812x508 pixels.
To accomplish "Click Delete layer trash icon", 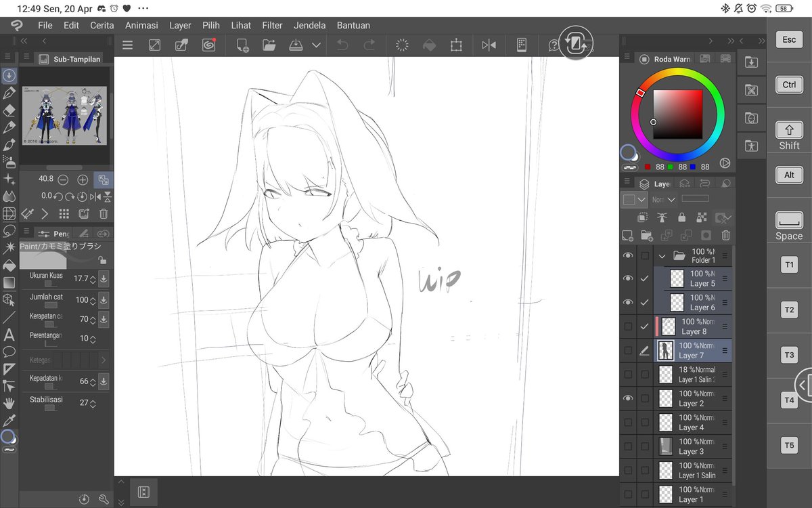I will click(x=725, y=236).
